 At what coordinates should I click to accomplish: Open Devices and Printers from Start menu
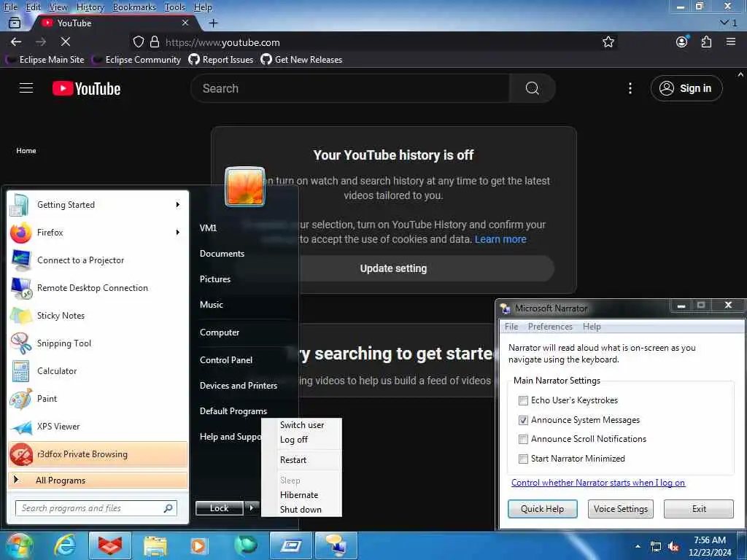pyautogui.click(x=239, y=386)
